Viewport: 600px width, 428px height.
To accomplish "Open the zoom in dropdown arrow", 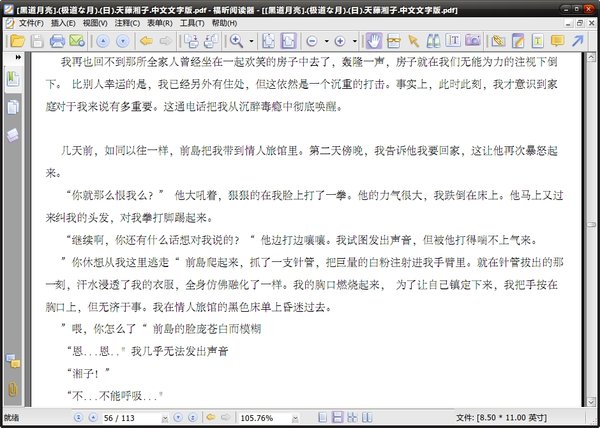I will click(355, 41).
